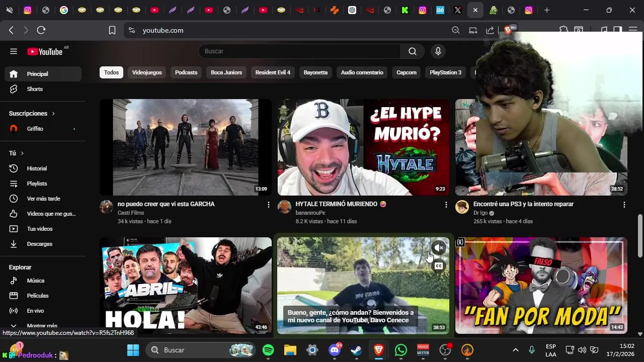
Task: Open Música in Explorar section
Action: tap(43, 281)
